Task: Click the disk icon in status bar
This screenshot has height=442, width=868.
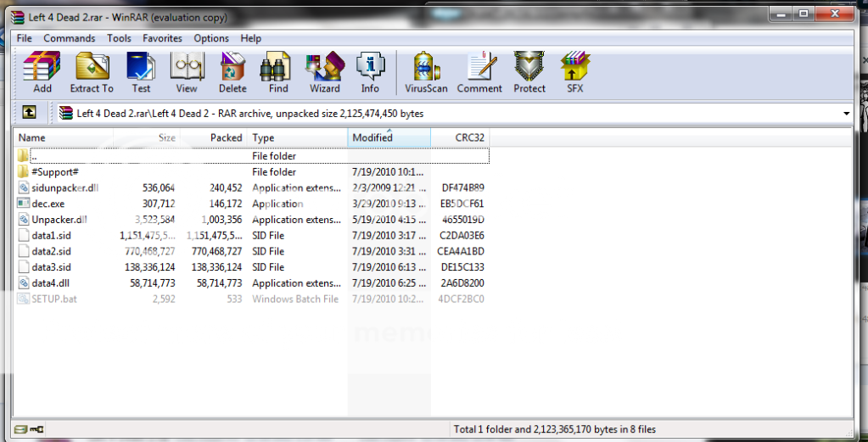Action: click(x=20, y=429)
